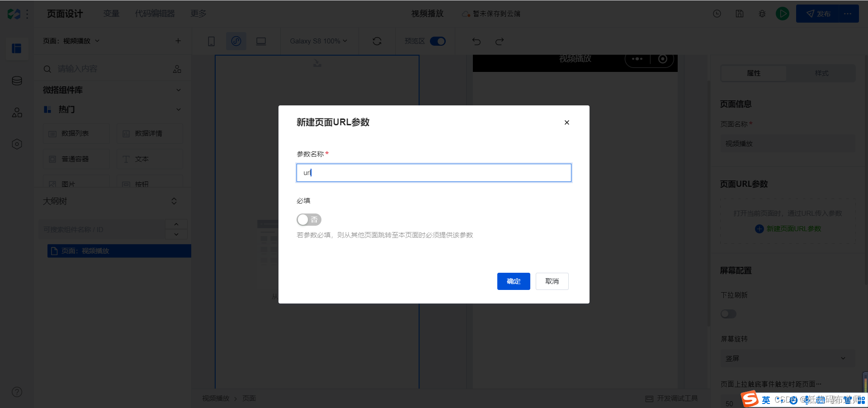This screenshot has height=408, width=868.
Task: Click the preview capsule close circle
Action: tap(663, 59)
